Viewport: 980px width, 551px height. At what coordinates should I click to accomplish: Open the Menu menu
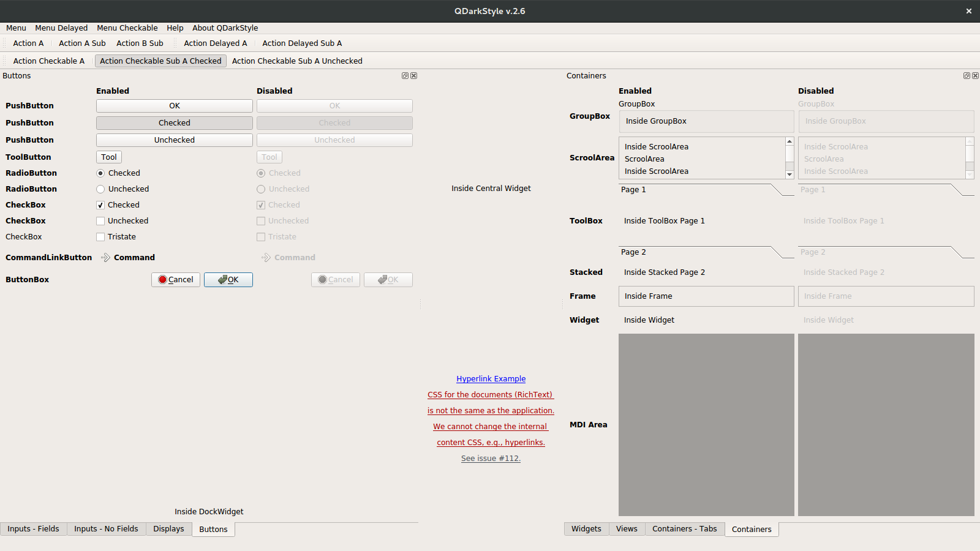pos(16,28)
